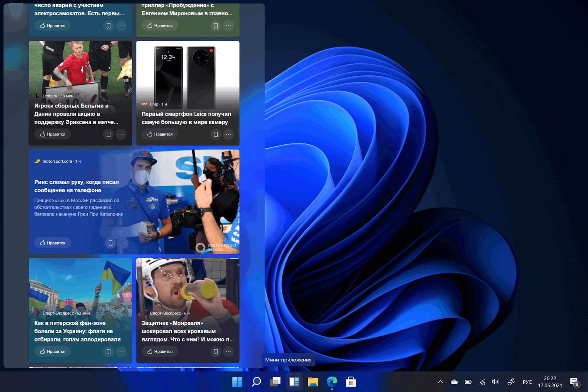
Task: Open taskbar Search
Action: 256,382
